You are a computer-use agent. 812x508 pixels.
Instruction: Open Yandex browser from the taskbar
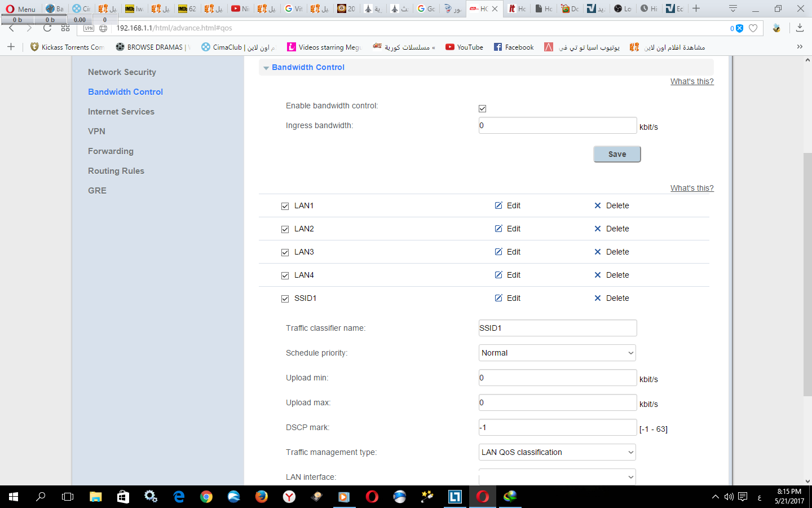(x=289, y=497)
